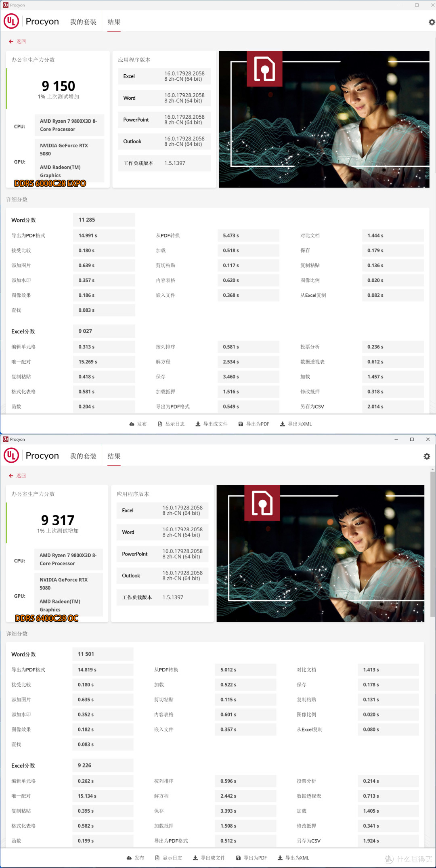
Task: Click the 2.014 s 另存为CSV value
Action: pyautogui.click(x=393, y=407)
